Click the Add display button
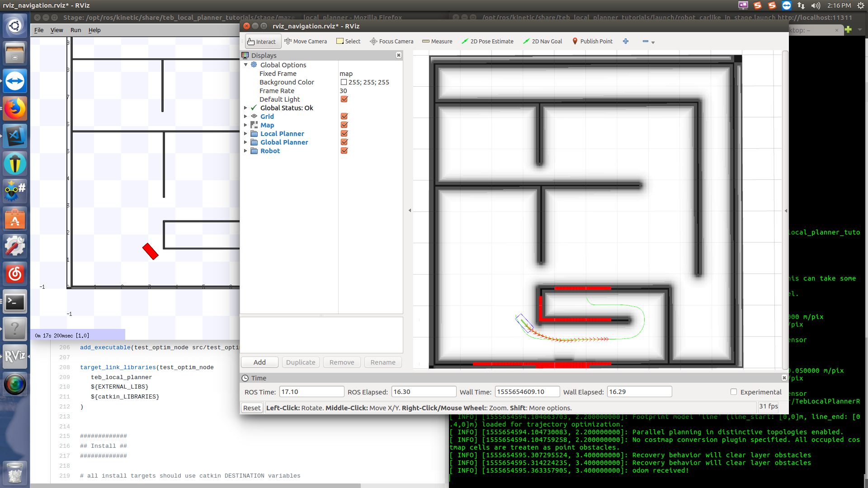 [x=259, y=362]
